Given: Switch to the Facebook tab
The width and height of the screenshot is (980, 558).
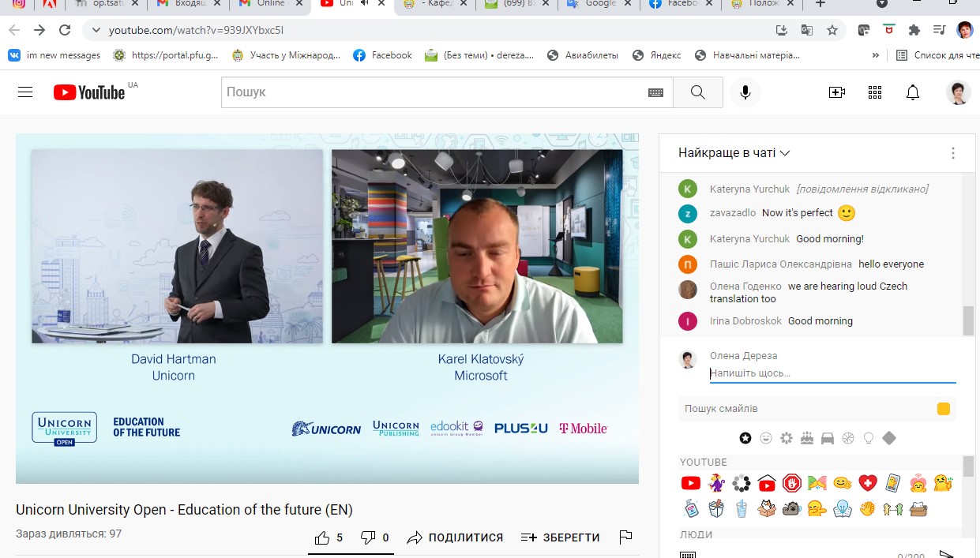Looking at the screenshot, I should [x=681, y=4].
